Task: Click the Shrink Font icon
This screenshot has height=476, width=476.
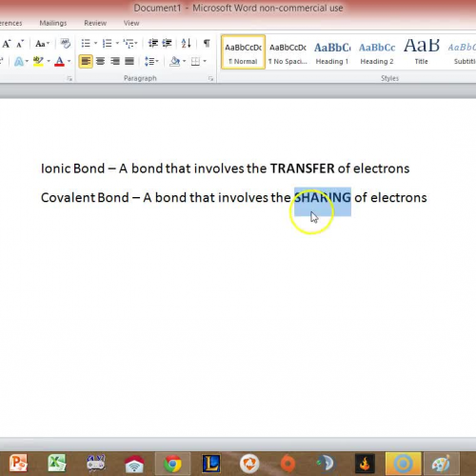Action: (x=20, y=44)
